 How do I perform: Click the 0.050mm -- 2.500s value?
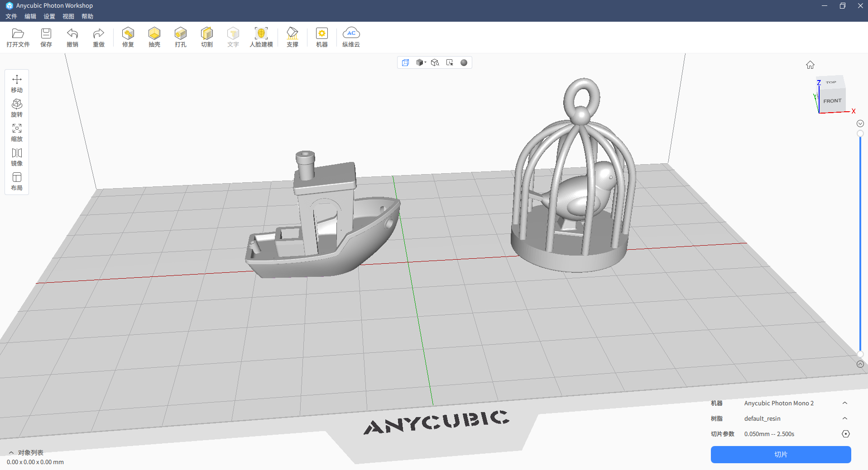coord(769,434)
